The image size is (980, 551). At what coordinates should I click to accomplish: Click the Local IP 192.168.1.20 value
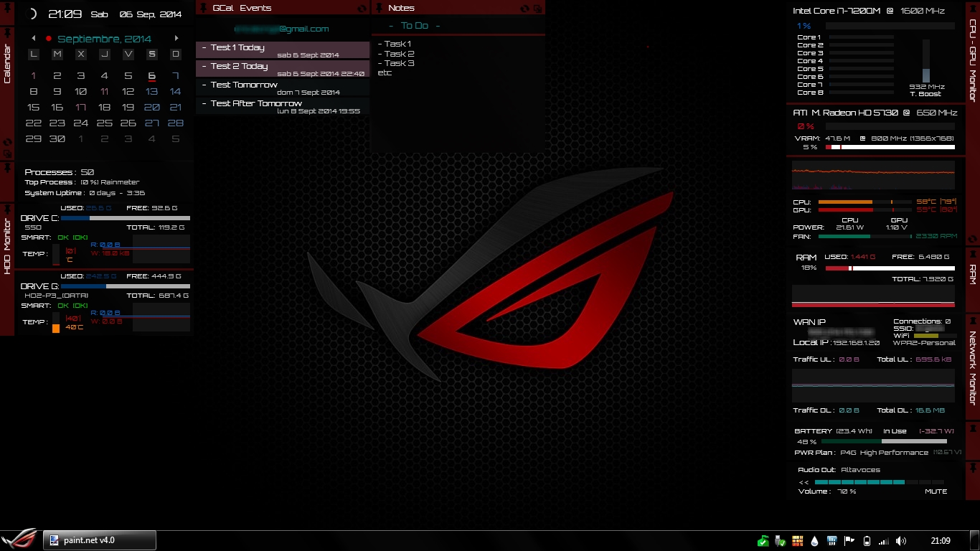tap(856, 343)
